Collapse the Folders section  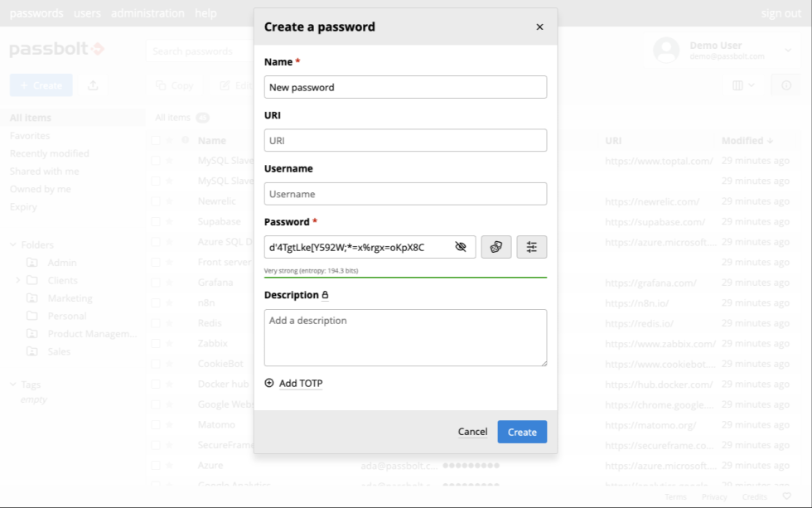[x=13, y=244]
